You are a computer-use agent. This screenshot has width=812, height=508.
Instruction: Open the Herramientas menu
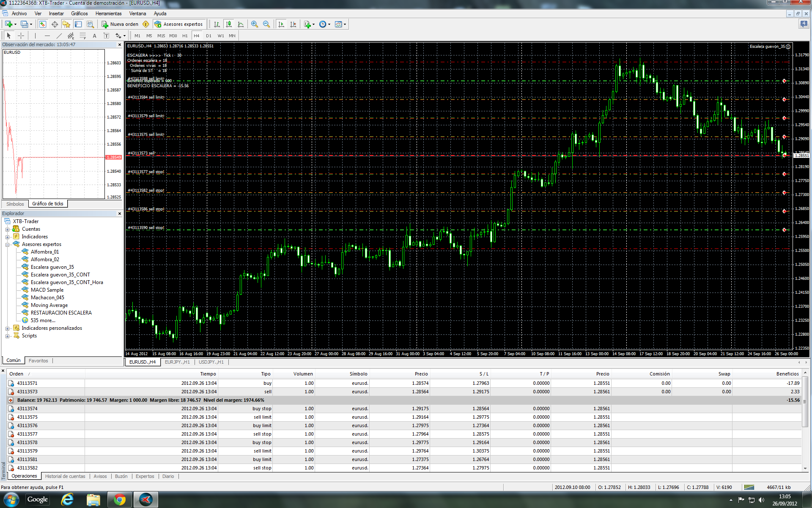[108, 14]
